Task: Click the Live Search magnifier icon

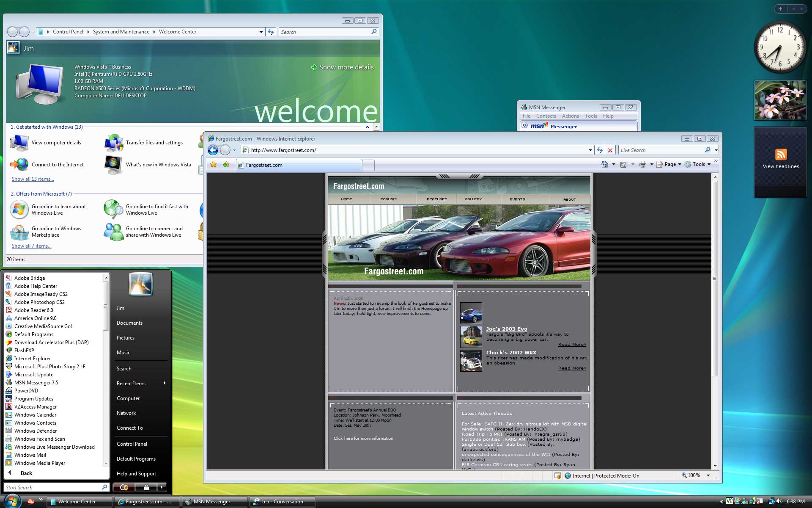Action: click(708, 150)
